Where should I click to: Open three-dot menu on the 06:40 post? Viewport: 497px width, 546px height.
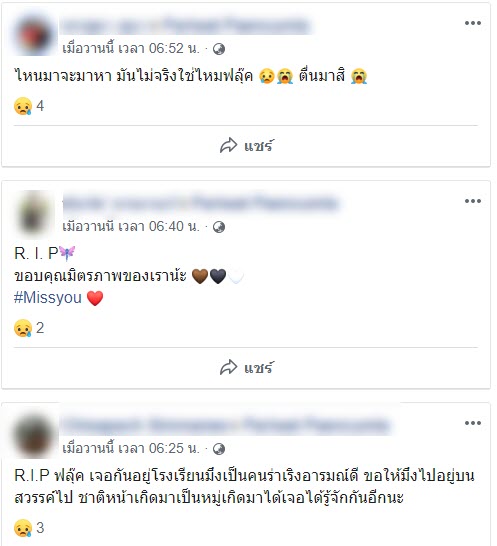[473, 201]
